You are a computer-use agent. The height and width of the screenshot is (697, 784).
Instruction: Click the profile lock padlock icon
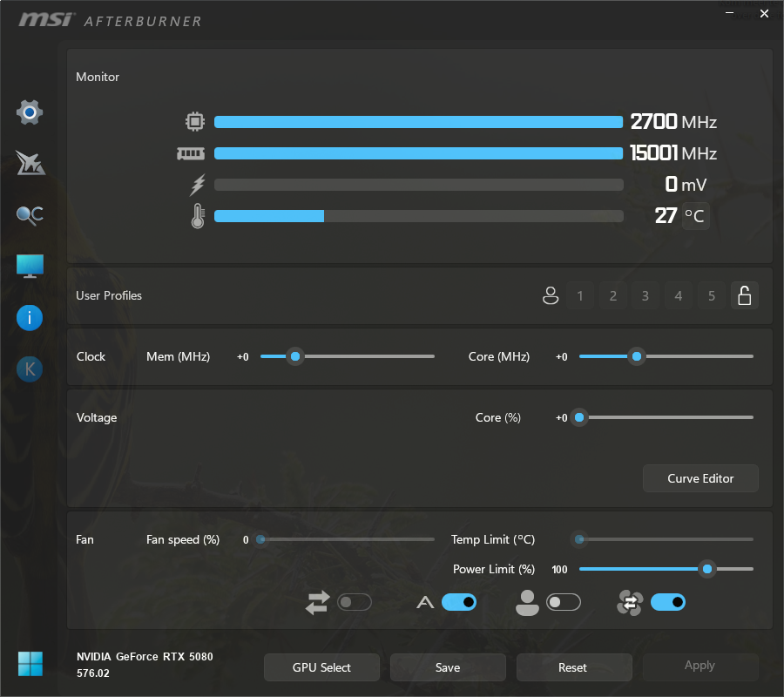pyautogui.click(x=745, y=295)
